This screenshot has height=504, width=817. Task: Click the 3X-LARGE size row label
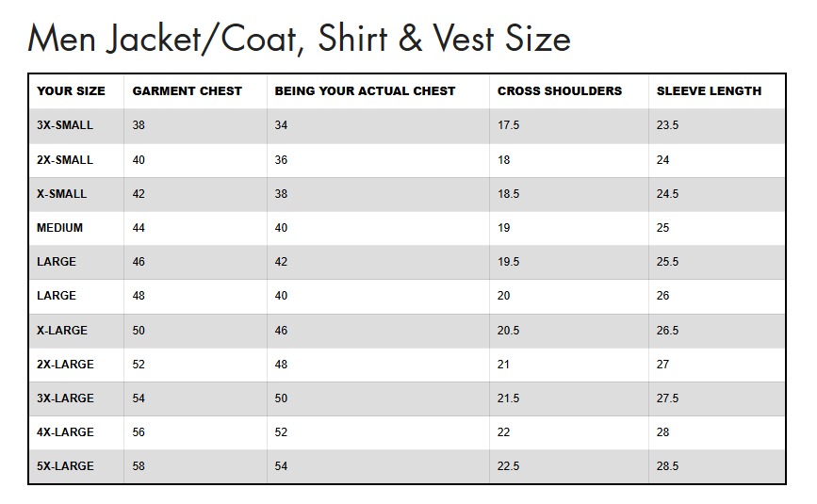tap(65, 398)
